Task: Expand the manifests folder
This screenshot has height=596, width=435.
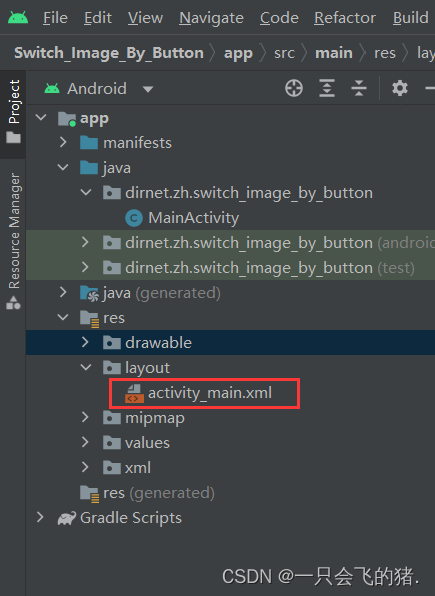Action: coord(63,143)
